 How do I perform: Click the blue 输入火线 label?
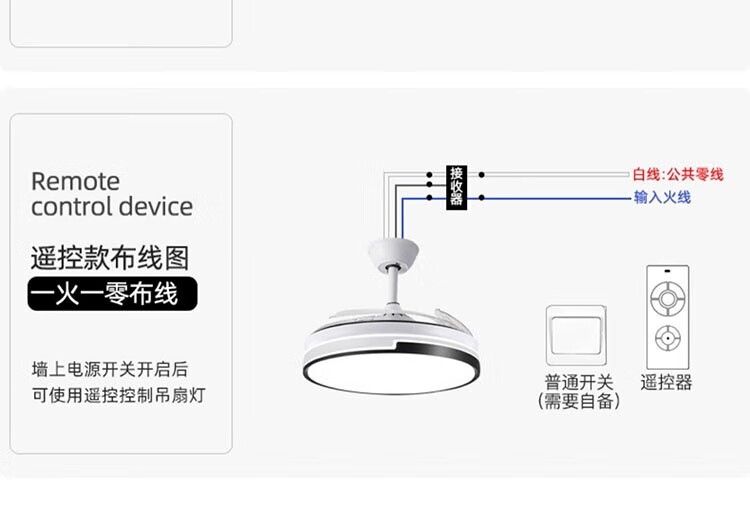[662, 197]
